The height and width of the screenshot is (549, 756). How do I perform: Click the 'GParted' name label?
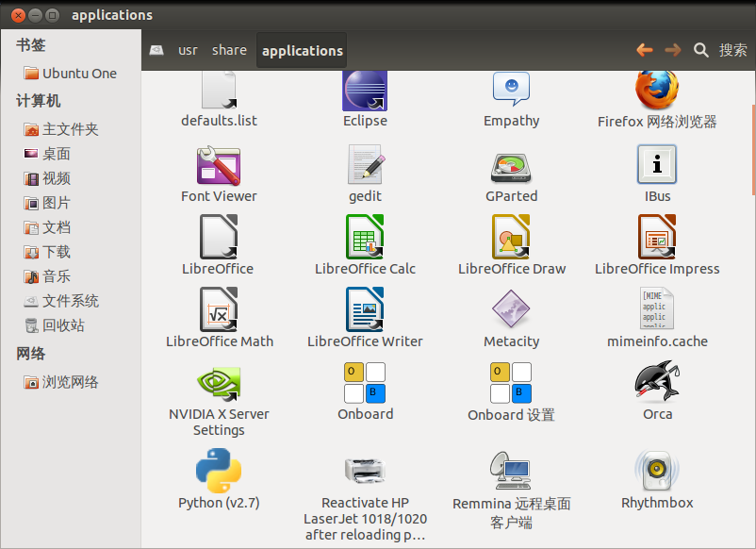pyautogui.click(x=512, y=196)
